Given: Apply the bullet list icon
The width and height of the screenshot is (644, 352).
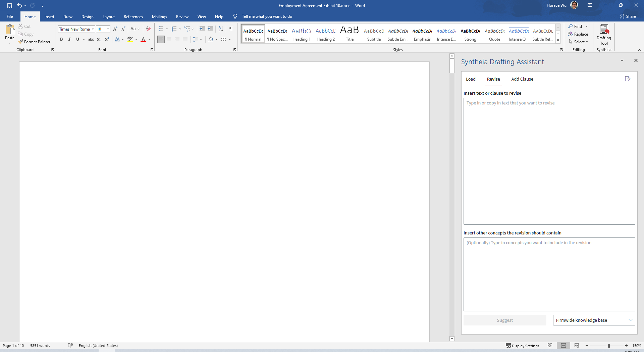Looking at the screenshot, I should (x=161, y=29).
